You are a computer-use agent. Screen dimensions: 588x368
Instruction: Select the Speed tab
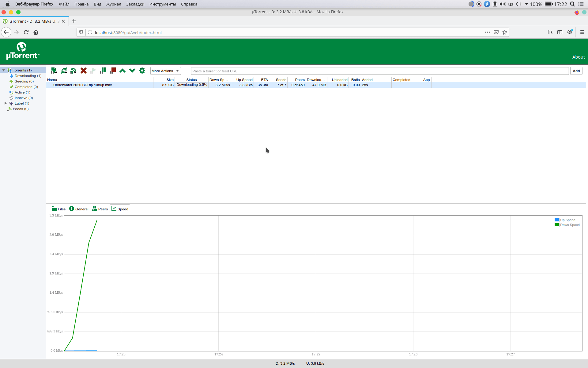120,209
